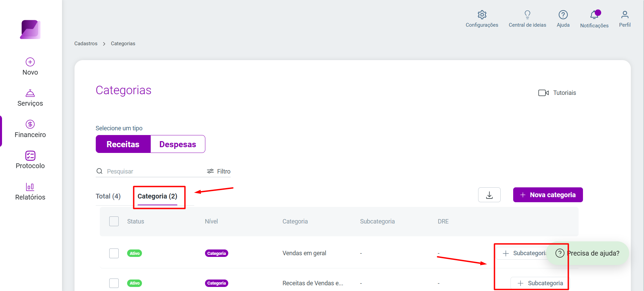
Task: Click the download export button
Action: (489, 195)
